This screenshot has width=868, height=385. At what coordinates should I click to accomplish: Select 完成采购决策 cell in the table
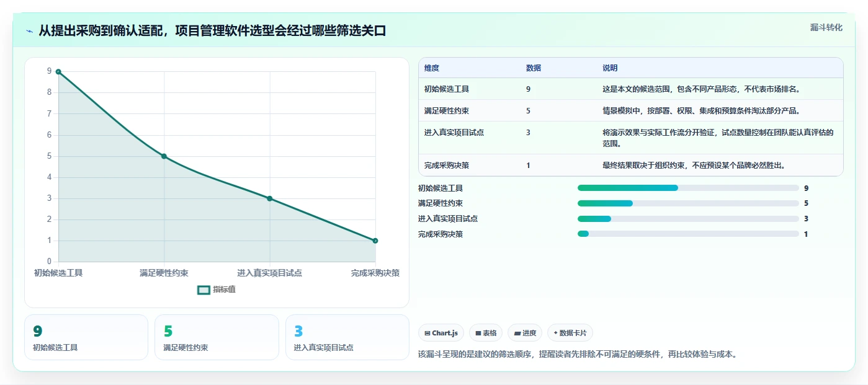447,166
